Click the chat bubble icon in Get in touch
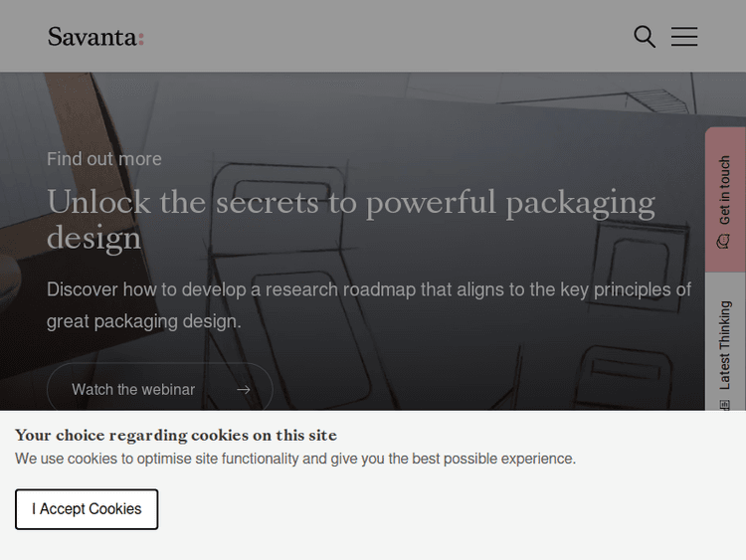The image size is (746, 560). click(x=724, y=241)
